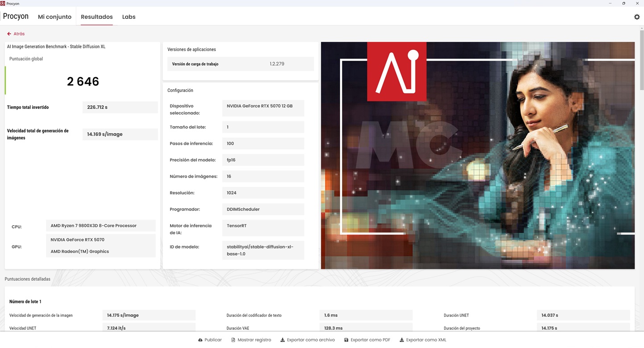Click the project duration value 14.175 s
The image size is (644, 348).
click(x=583, y=328)
